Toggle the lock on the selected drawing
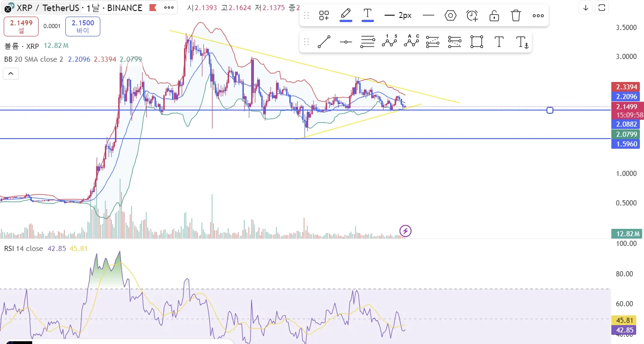Image resolution: width=644 pixels, height=344 pixels. click(494, 16)
